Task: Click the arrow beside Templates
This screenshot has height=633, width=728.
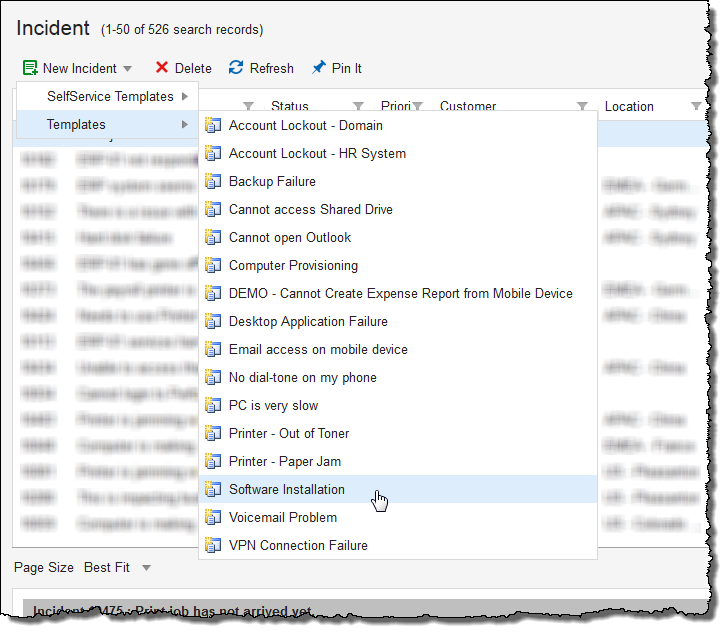Action: click(185, 124)
